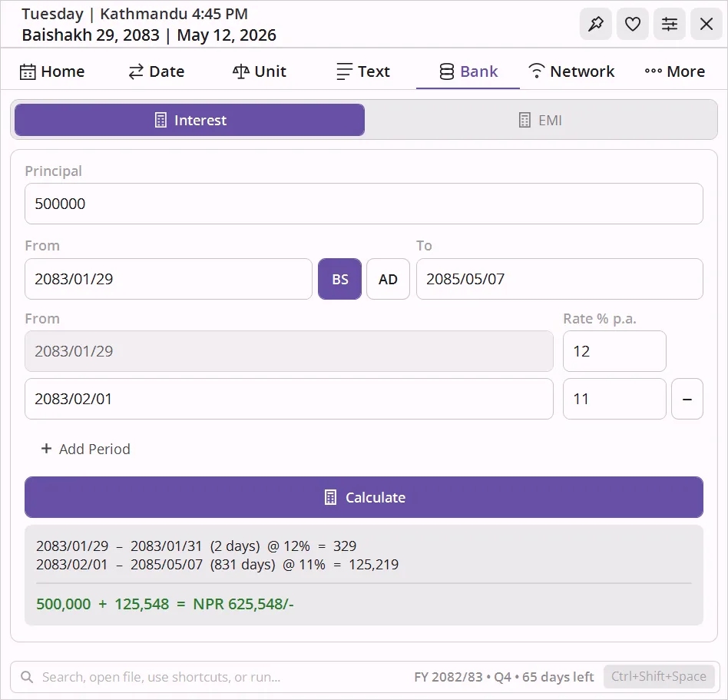Close the panel with the X button
728x700 pixels.
706,24
